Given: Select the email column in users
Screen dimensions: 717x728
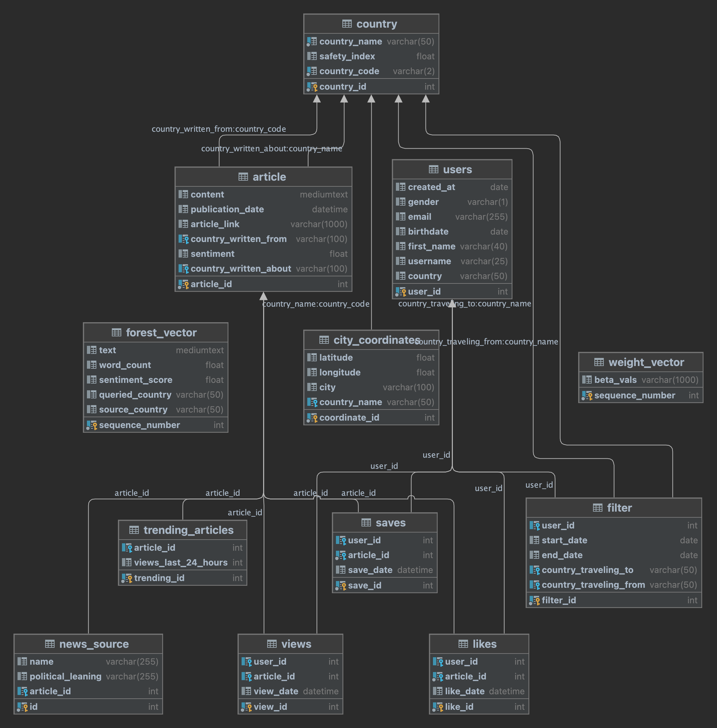Looking at the screenshot, I should click(x=452, y=217).
